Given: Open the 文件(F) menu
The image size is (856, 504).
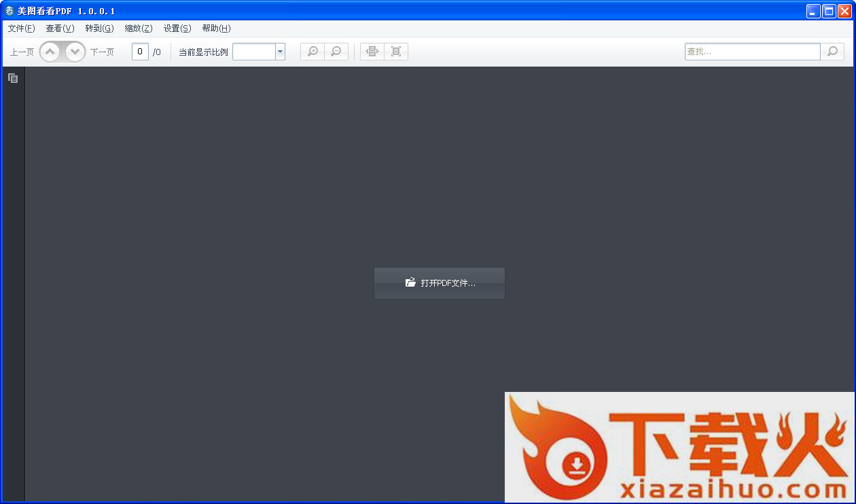Looking at the screenshot, I should 21,29.
